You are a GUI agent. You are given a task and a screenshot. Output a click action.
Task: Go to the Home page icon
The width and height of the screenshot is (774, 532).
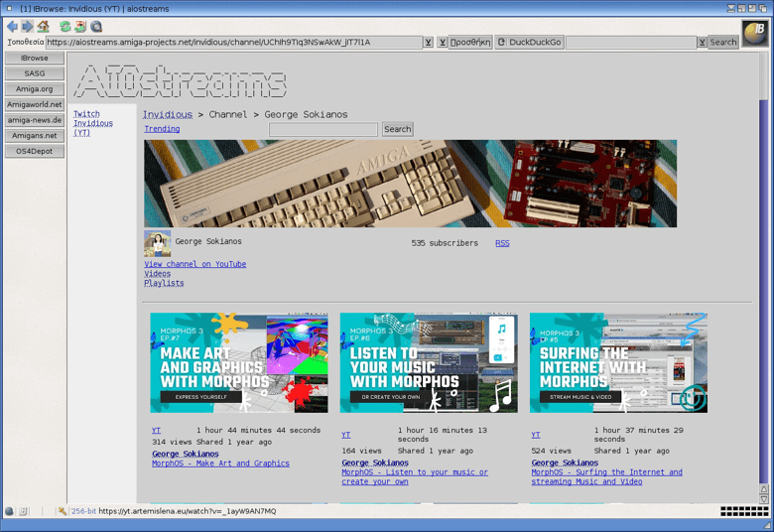[43, 27]
